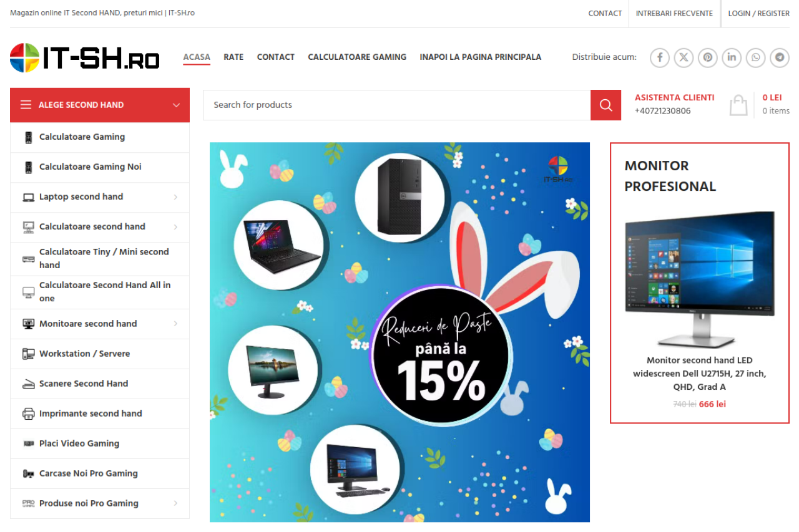The height and width of the screenshot is (532, 799).
Task: Go to CALCULATOARE GAMING in the navigation
Action: point(357,57)
